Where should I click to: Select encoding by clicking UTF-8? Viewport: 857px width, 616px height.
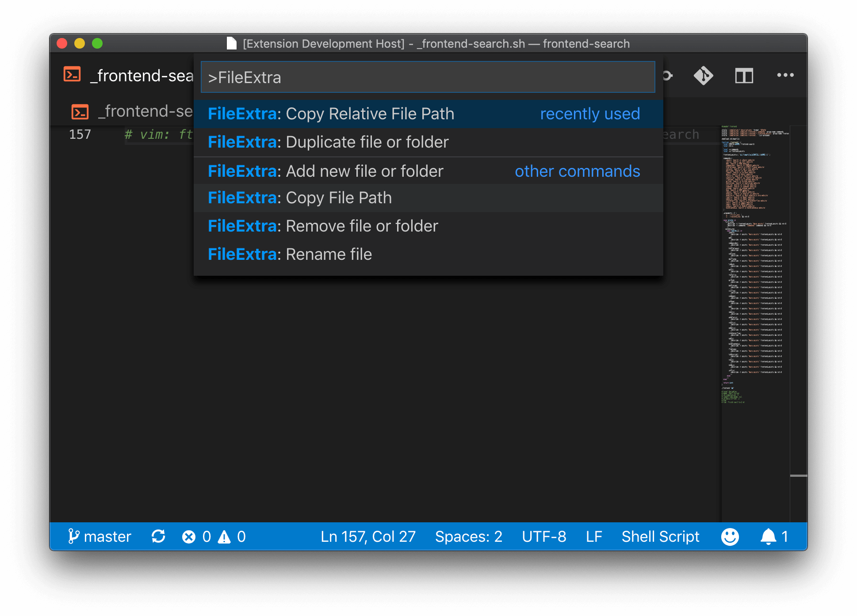pos(543,536)
